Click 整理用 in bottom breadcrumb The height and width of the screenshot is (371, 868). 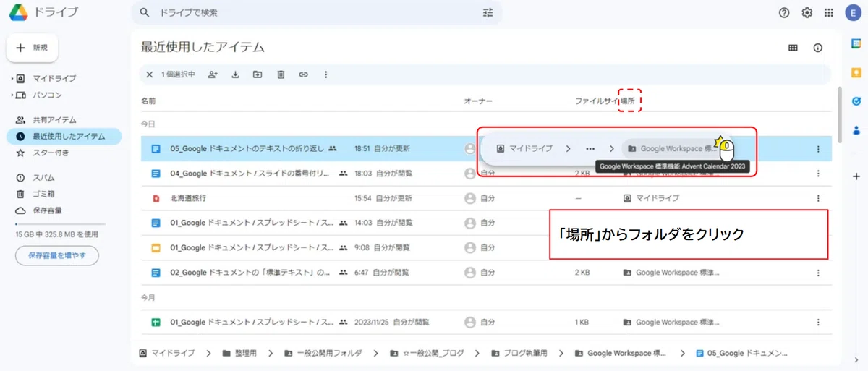click(239, 353)
